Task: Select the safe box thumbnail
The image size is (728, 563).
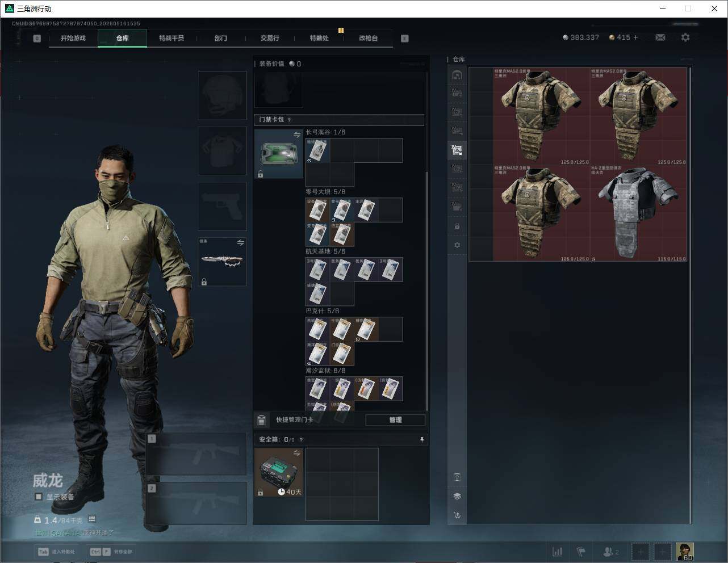Action: coord(279,472)
